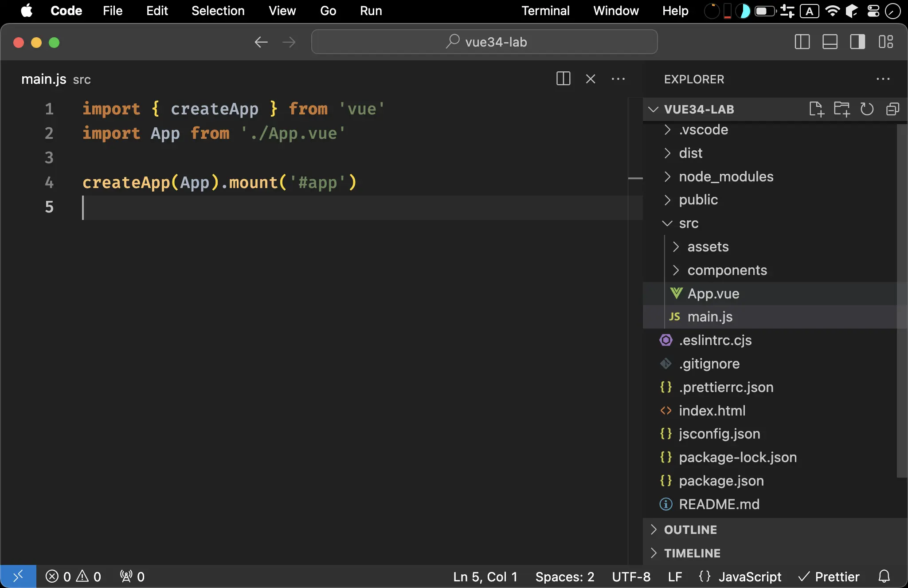Toggle the bottom panel layout icon
Screen dimensions: 908x588
[830, 42]
